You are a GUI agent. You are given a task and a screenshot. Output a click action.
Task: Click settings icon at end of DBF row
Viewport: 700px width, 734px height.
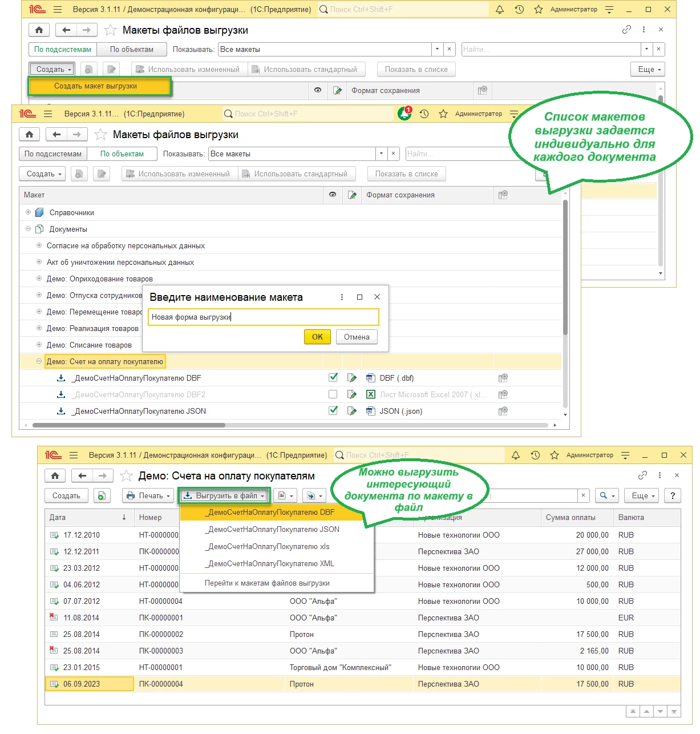[x=503, y=378]
